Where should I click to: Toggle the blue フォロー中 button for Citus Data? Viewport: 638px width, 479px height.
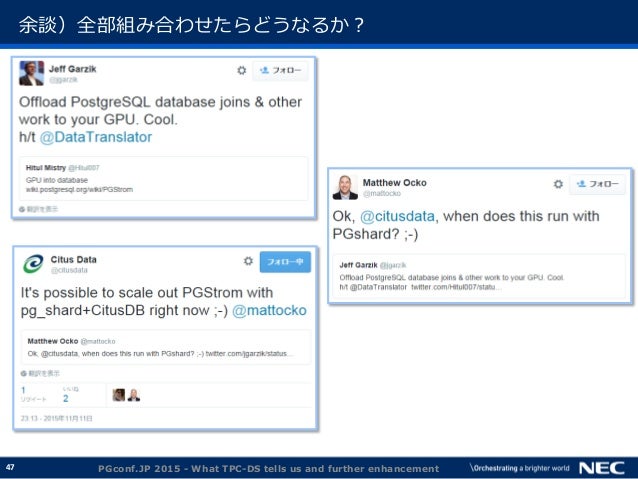285,262
